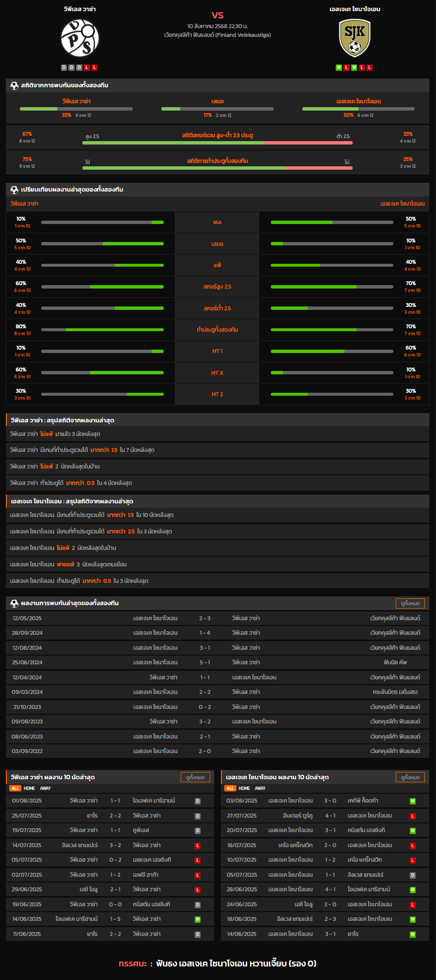The height and width of the screenshot is (980, 436).
Task: Click D badge on VPS 25/07/2025 row
Action: [198, 816]
